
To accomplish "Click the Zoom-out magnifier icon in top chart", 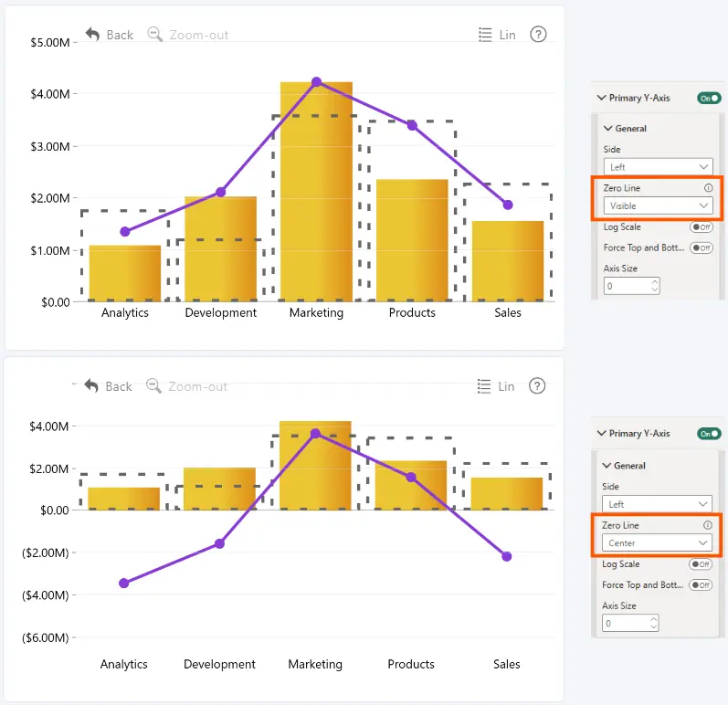I will click(154, 35).
